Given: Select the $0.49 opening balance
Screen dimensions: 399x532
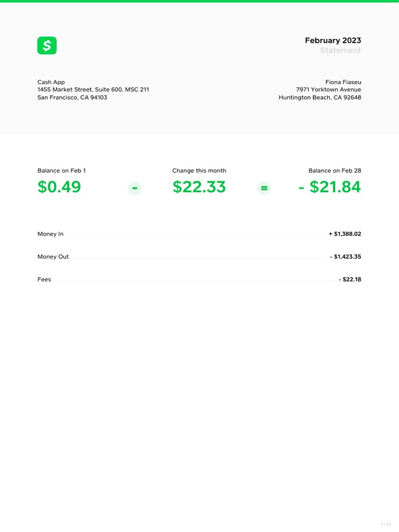Looking at the screenshot, I should (59, 187).
